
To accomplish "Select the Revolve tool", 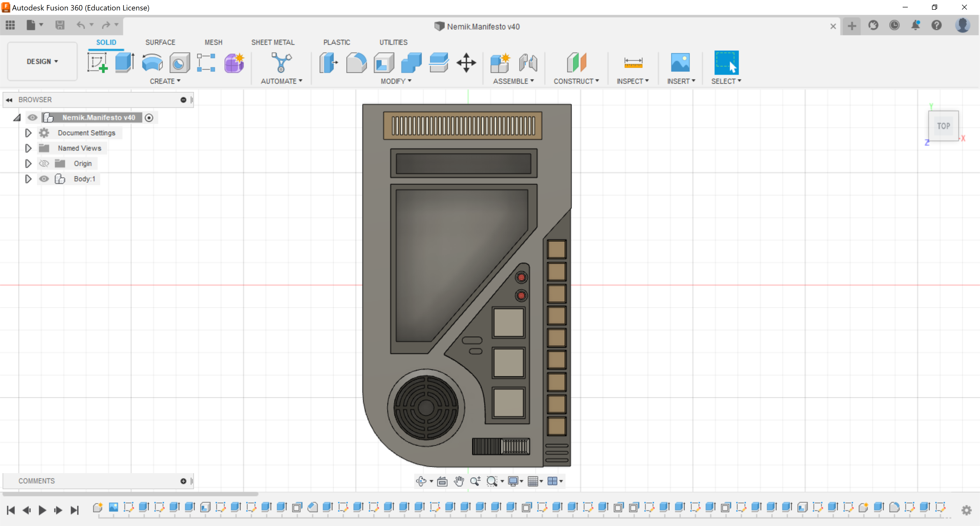I will [152, 63].
